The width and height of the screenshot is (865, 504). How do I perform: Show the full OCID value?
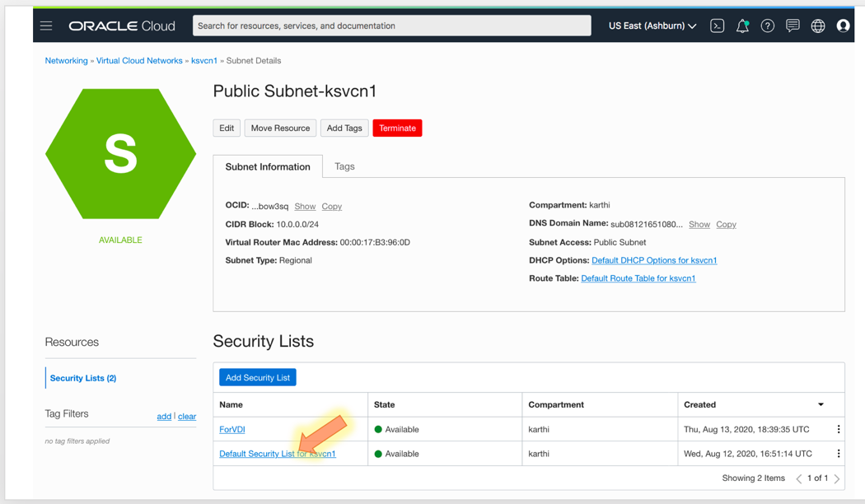pyautogui.click(x=304, y=206)
